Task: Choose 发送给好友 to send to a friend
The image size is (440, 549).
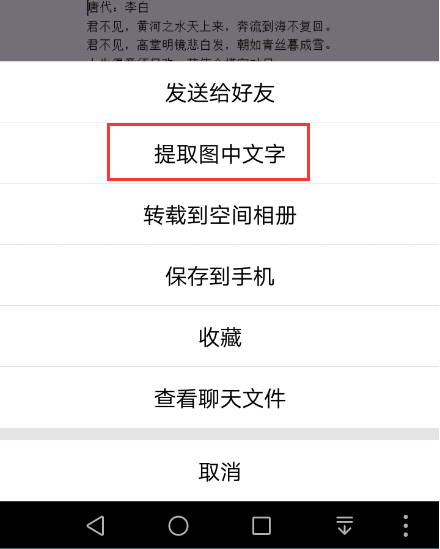Action: pos(220,92)
